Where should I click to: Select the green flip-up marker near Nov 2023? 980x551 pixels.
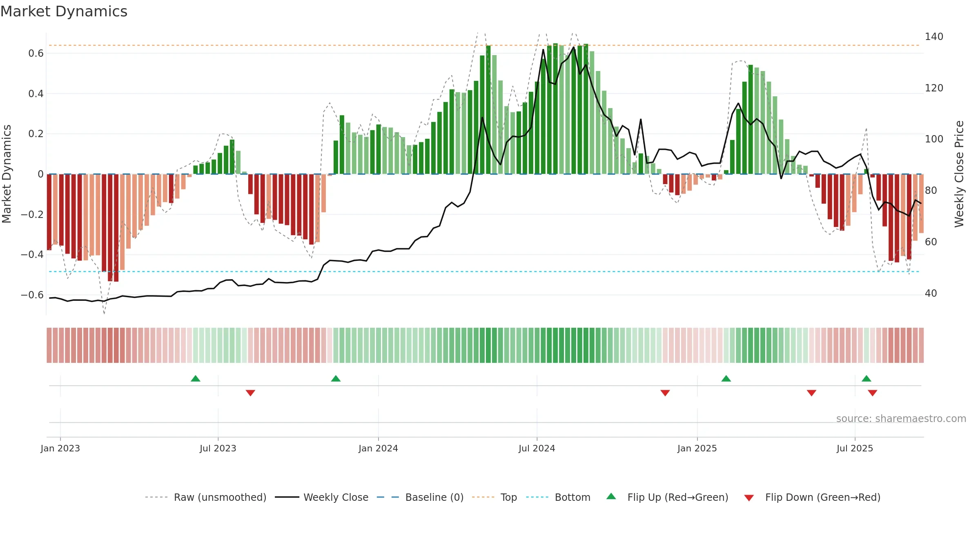[x=336, y=378]
